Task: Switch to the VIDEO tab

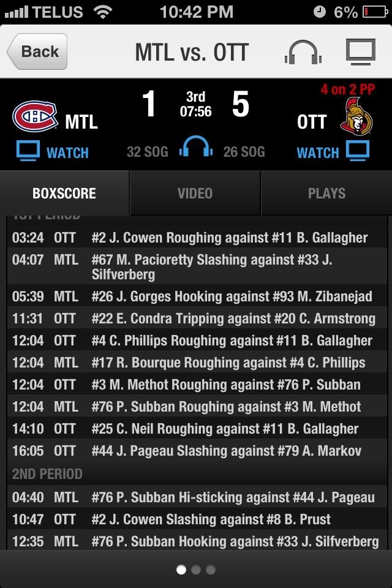Action: pyautogui.click(x=195, y=193)
